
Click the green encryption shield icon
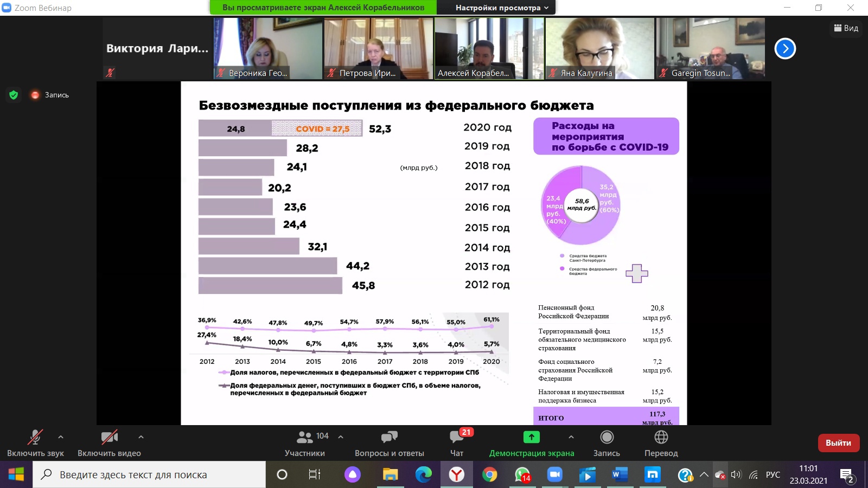14,95
